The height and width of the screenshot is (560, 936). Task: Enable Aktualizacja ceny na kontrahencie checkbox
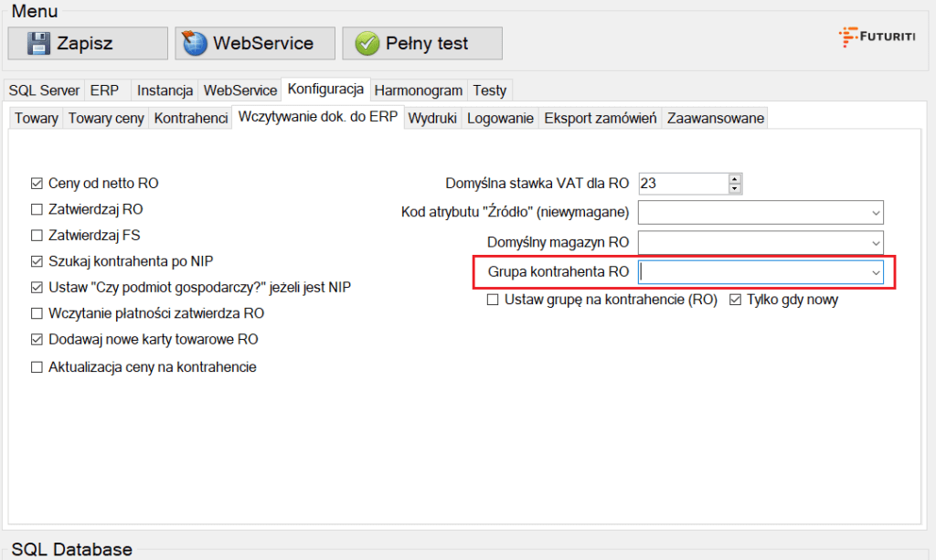coord(37,367)
